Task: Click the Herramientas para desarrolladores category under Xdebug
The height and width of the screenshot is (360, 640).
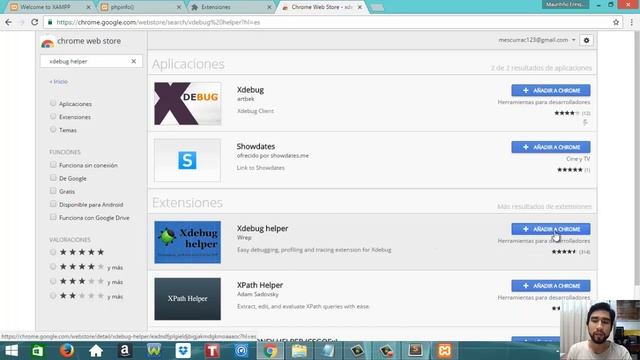Action: click(544, 102)
